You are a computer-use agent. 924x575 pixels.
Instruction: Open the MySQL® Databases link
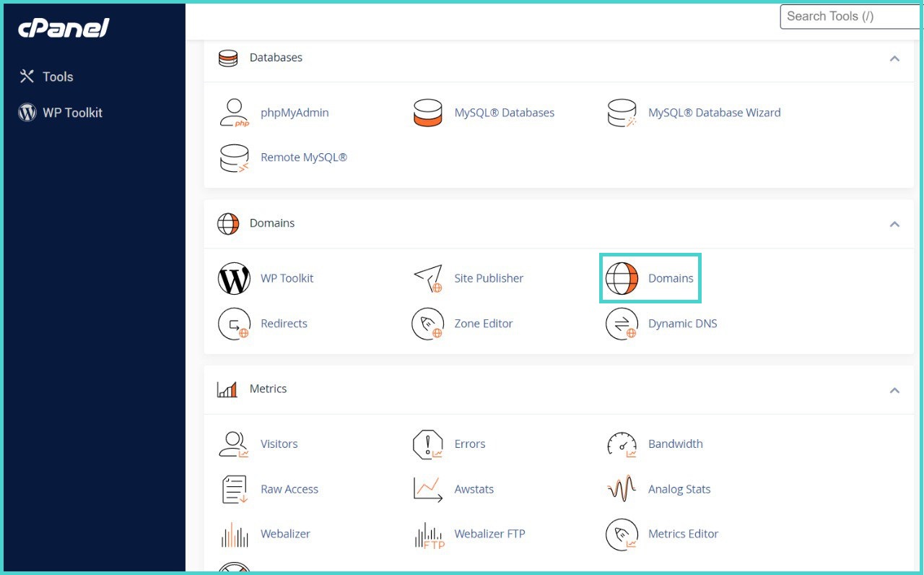point(505,113)
